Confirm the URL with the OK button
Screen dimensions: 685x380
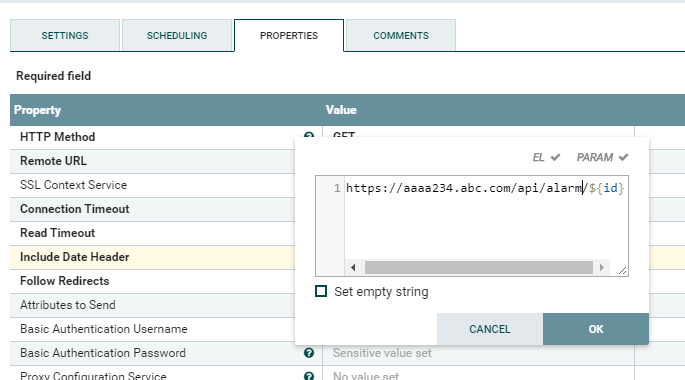click(x=596, y=329)
